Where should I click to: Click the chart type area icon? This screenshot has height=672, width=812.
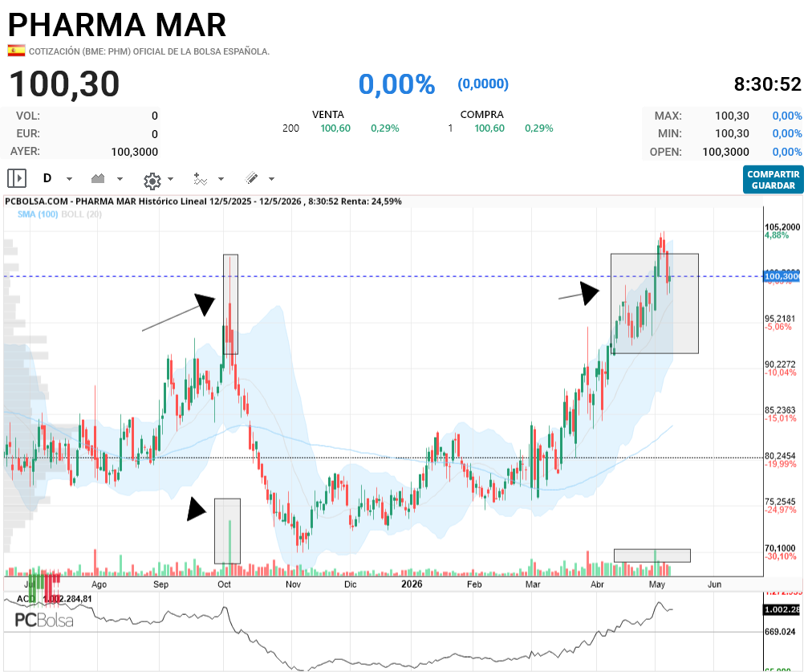pyautogui.click(x=98, y=179)
